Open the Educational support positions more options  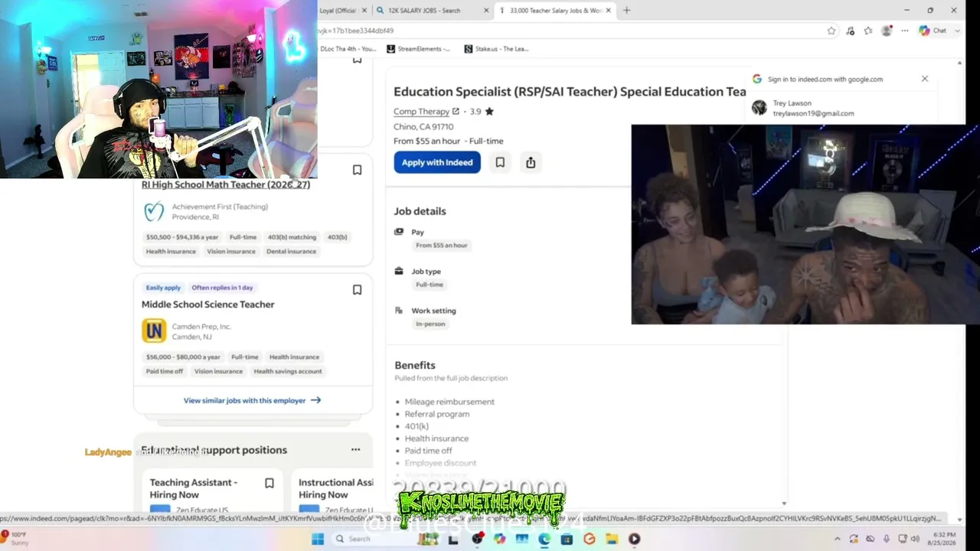click(x=355, y=450)
